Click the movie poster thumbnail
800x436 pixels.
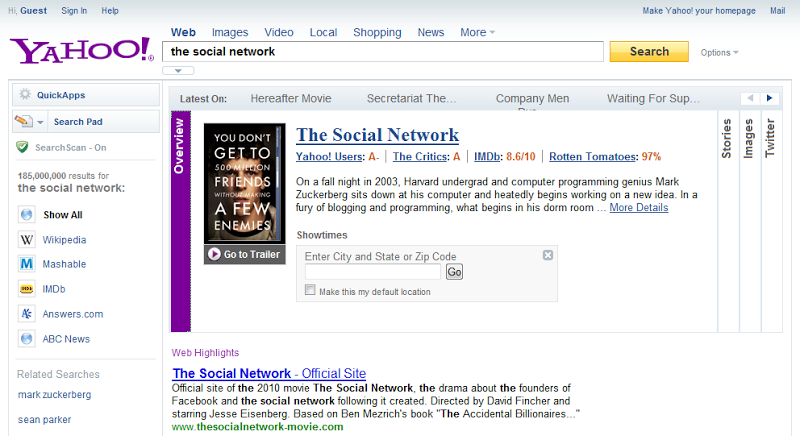click(244, 183)
